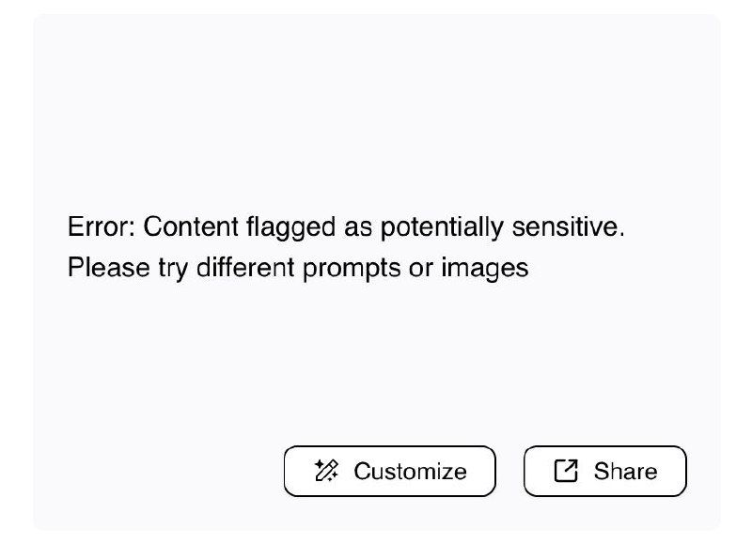Click the word 'different' in the message
The image size is (752, 560).
pos(245,268)
